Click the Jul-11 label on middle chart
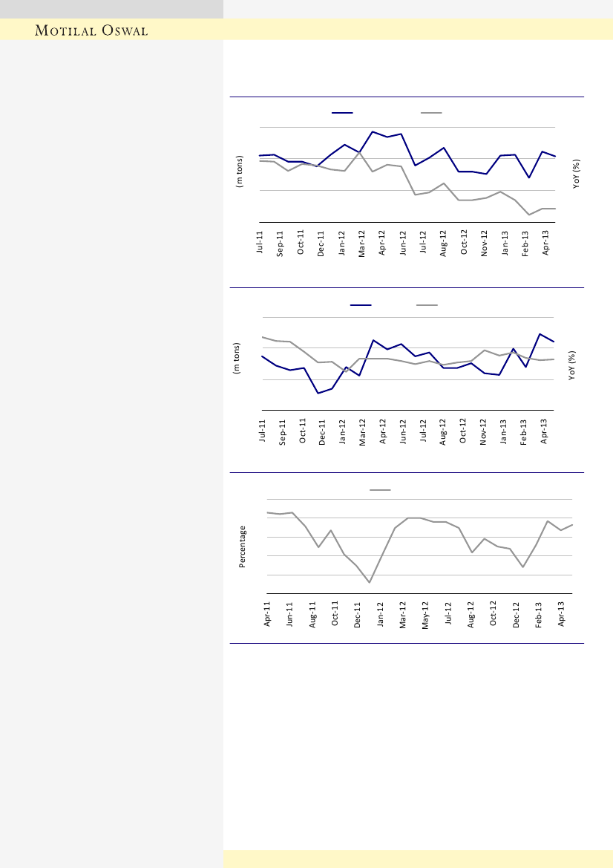The width and height of the screenshot is (613, 868). pyautogui.click(x=263, y=431)
